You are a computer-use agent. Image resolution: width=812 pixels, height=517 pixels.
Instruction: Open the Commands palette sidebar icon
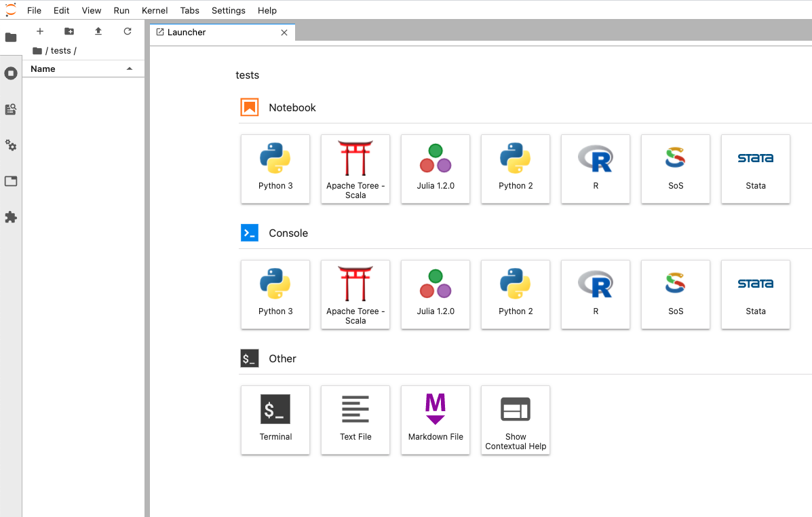(11, 109)
